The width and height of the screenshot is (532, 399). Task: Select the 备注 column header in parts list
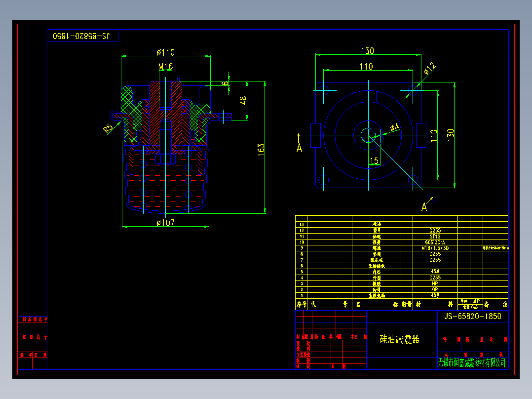[495, 305]
